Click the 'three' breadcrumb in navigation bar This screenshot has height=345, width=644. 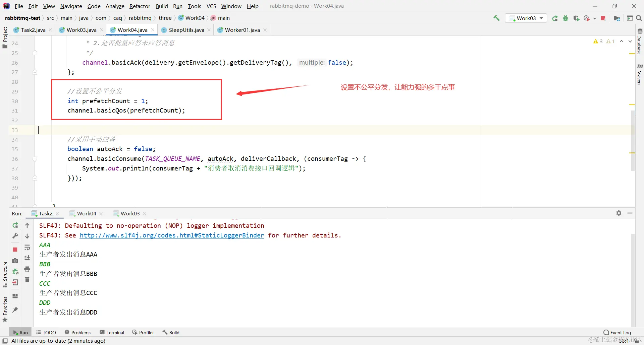click(165, 18)
